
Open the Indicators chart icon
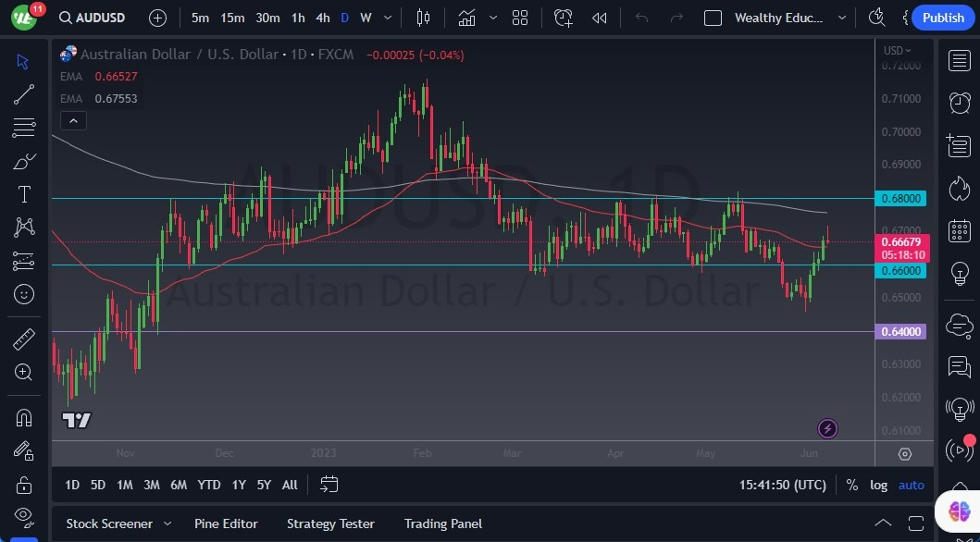point(466,18)
